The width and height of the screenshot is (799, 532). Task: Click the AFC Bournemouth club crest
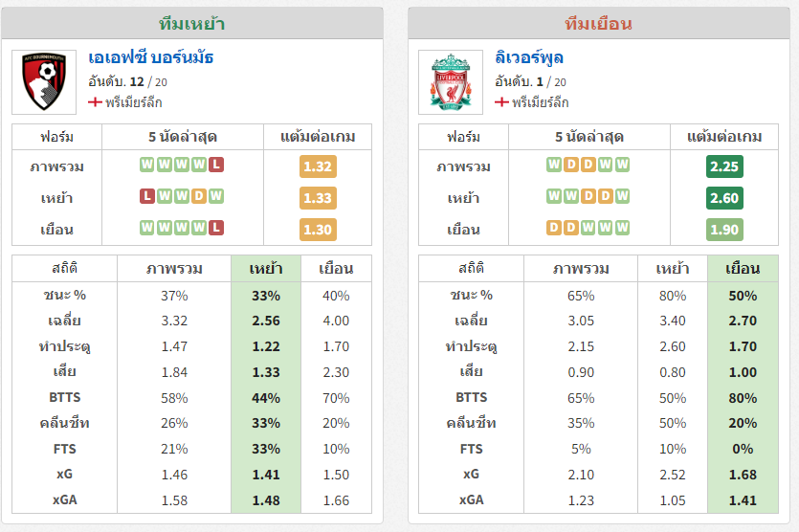pyautogui.click(x=44, y=82)
